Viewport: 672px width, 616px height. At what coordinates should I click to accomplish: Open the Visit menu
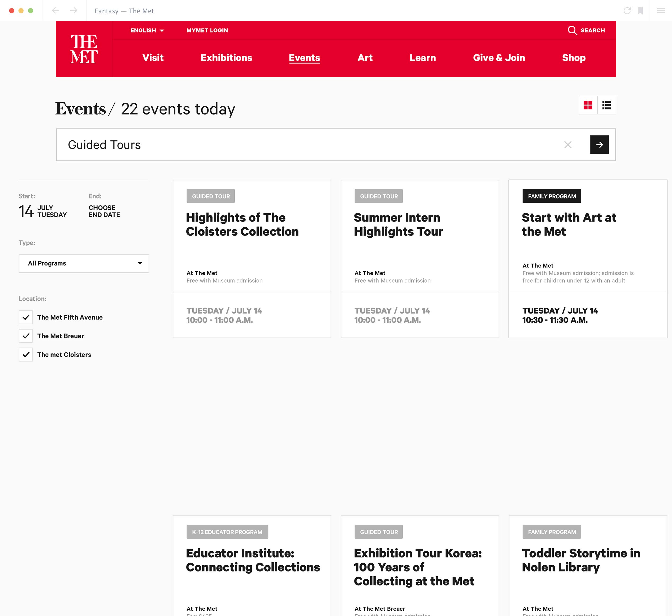pyautogui.click(x=153, y=58)
